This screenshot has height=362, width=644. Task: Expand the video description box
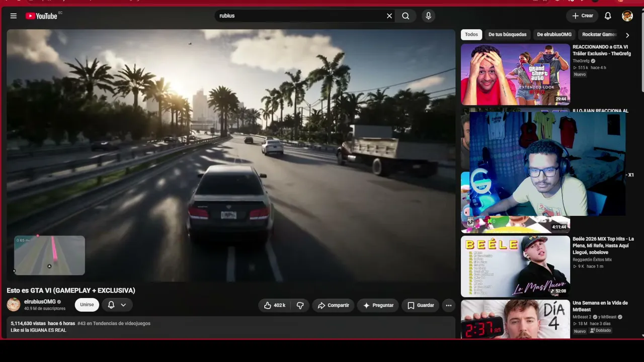[x=231, y=327]
